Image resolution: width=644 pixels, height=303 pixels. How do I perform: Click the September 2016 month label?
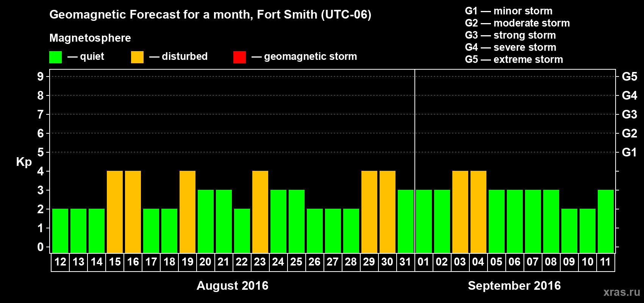click(514, 286)
